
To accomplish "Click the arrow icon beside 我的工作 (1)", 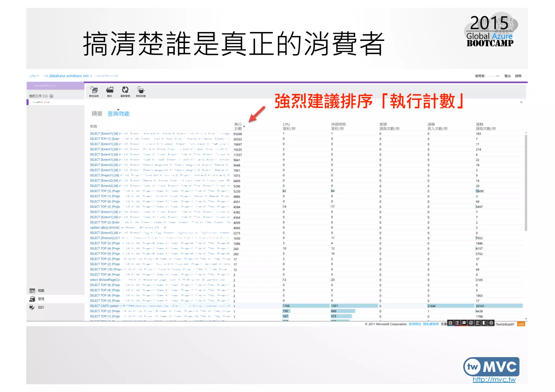I will click(x=51, y=96).
